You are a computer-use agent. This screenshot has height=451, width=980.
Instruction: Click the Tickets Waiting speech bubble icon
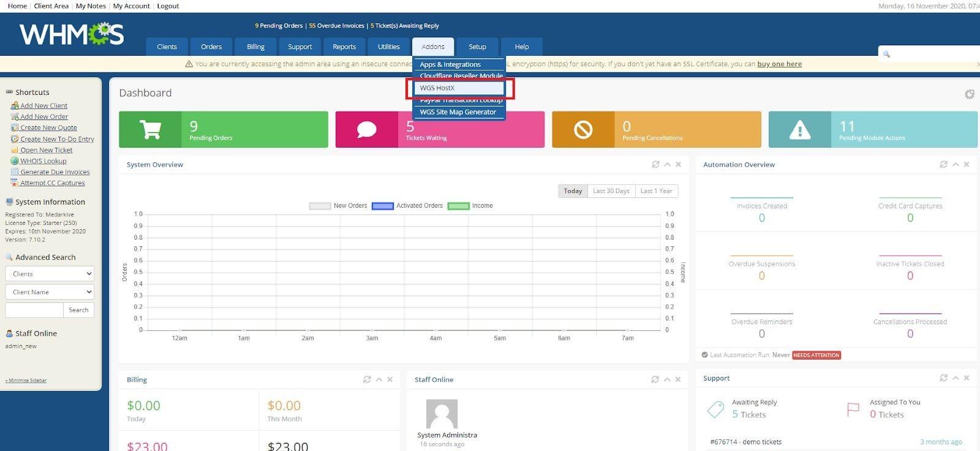point(366,129)
